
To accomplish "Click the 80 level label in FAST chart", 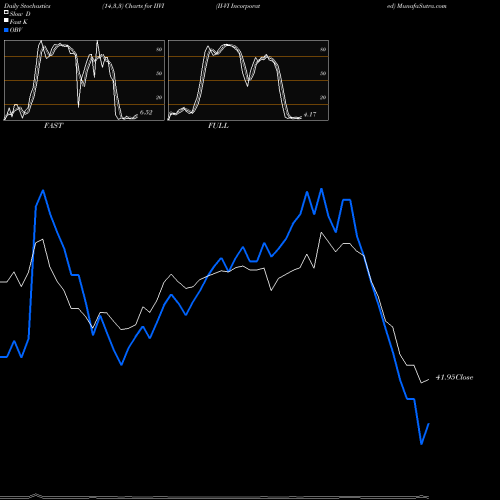I will coord(159,49).
